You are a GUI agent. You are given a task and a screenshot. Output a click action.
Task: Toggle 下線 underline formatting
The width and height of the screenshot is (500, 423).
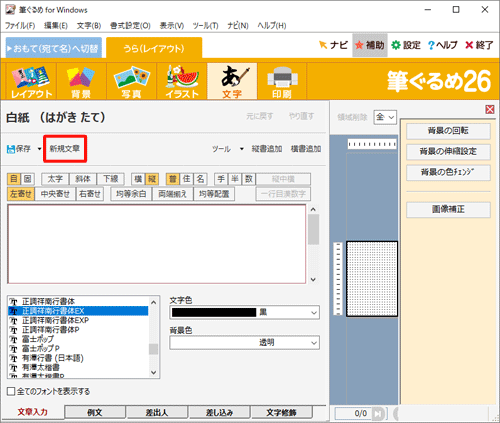point(110,179)
